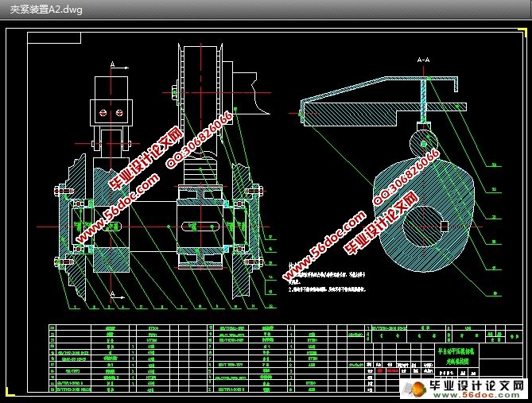Select the leftmost parts list table column

54,358
